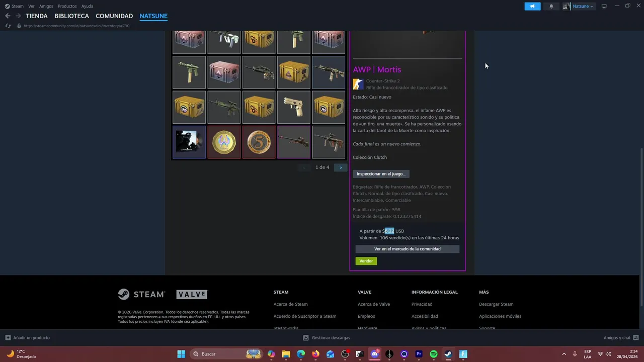Viewport: 644px width, 362px height.
Task: Open the Aplicaciones móviles link
Action: (x=500, y=316)
